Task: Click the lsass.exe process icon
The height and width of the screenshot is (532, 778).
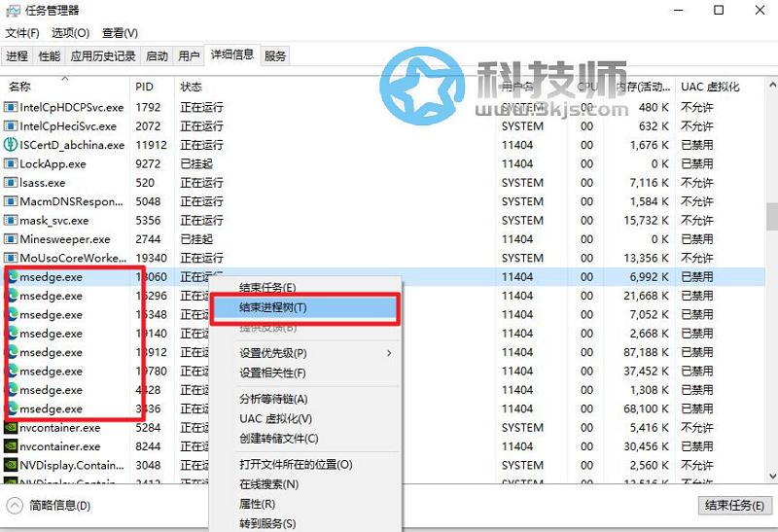Action: [x=11, y=183]
